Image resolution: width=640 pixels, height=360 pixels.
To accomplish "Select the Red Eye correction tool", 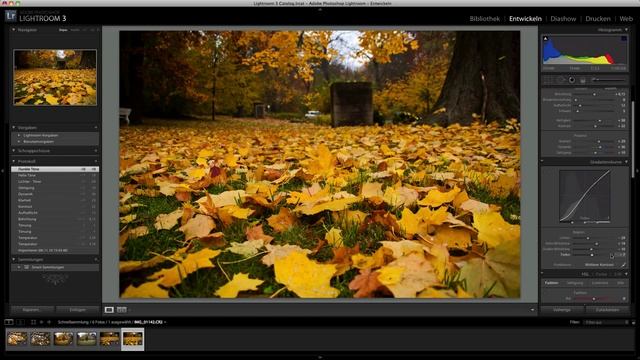I will [x=572, y=80].
